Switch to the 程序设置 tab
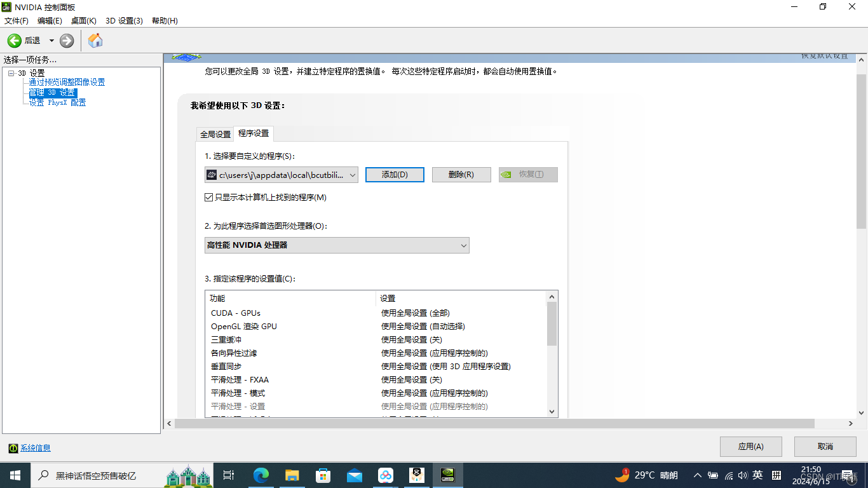The height and width of the screenshot is (488, 868). click(x=254, y=133)
